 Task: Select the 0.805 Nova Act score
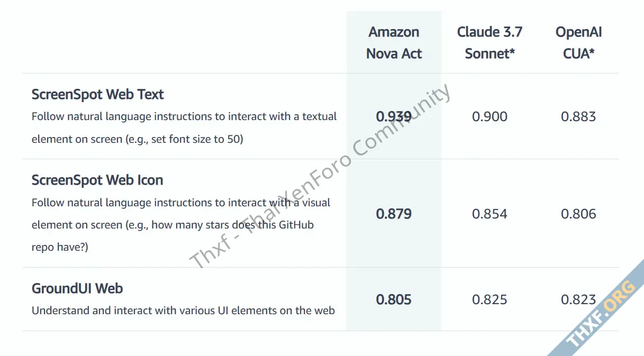[394, 300]
